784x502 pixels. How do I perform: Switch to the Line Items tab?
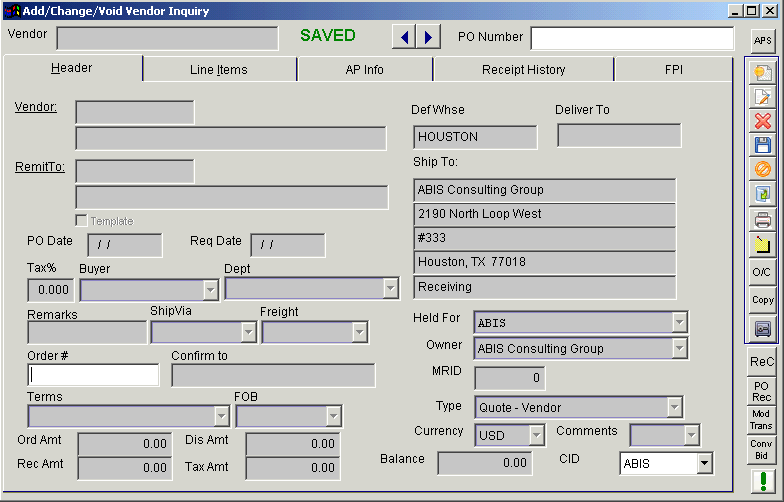click(x=219, y=70)
